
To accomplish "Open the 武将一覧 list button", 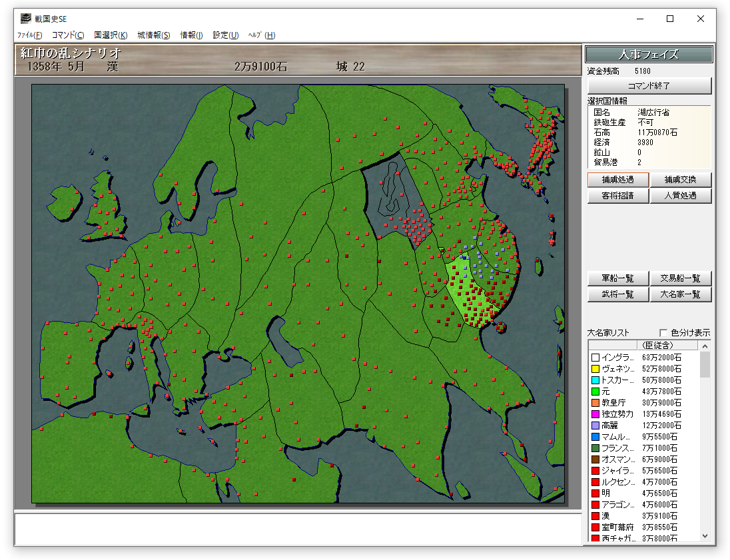I will [x=617, y=294].
